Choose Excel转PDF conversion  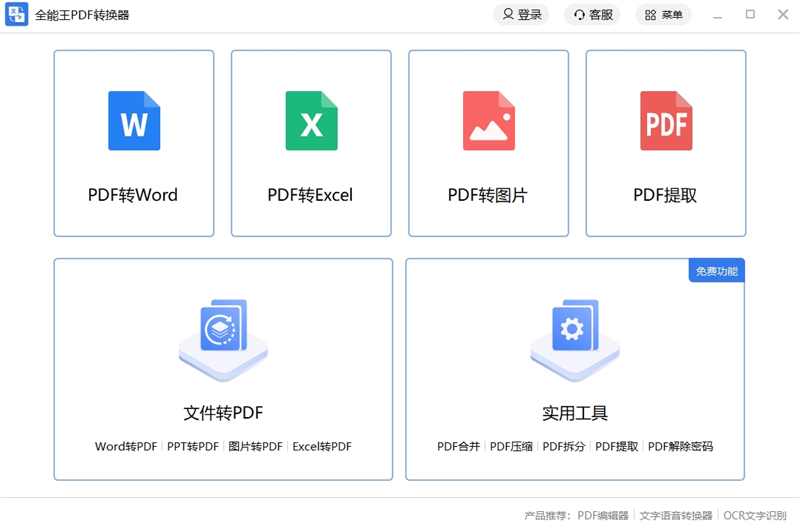[322, 446]
